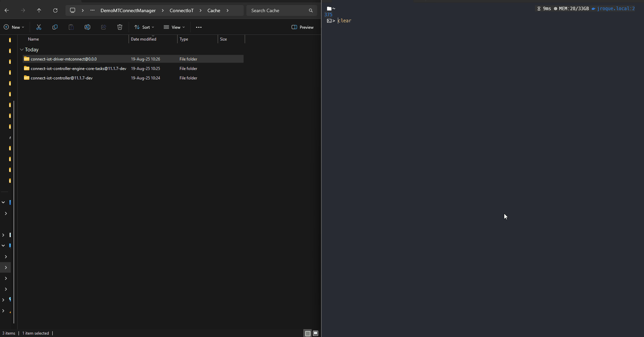Go back in File Explorer
644x337 pixels.
[x=7, y=10]
